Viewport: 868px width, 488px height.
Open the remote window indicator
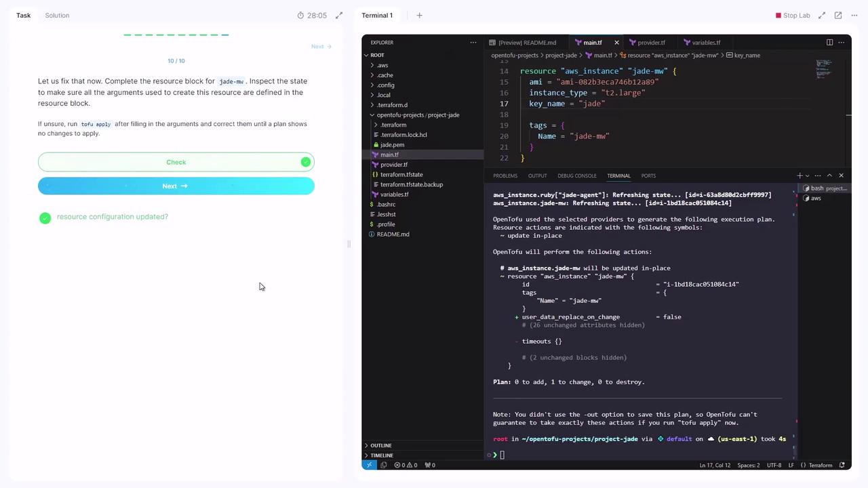point(370,465)
